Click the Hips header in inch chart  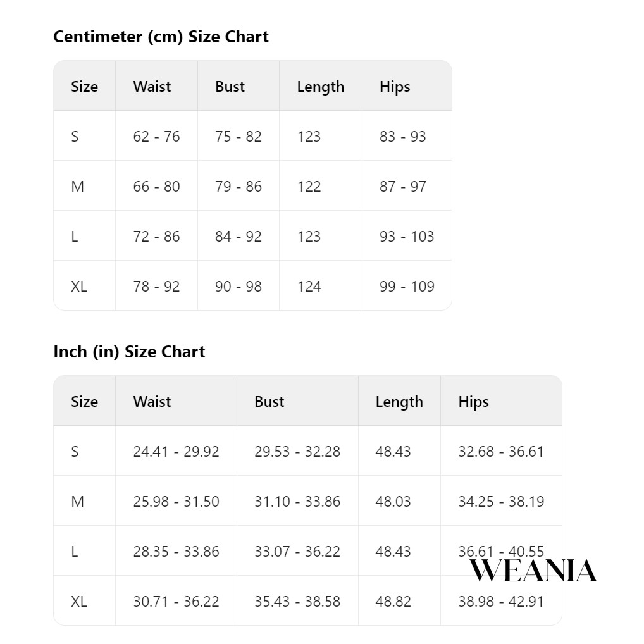click(474, 402)
